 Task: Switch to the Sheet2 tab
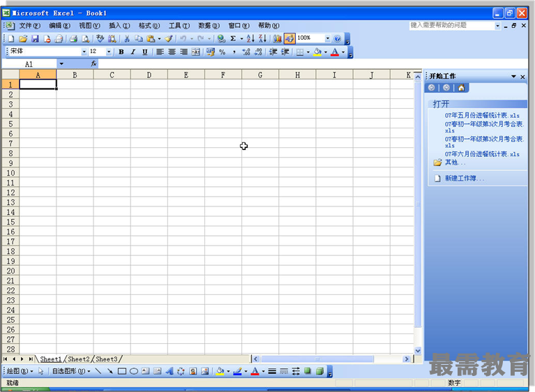coord(79,359)
